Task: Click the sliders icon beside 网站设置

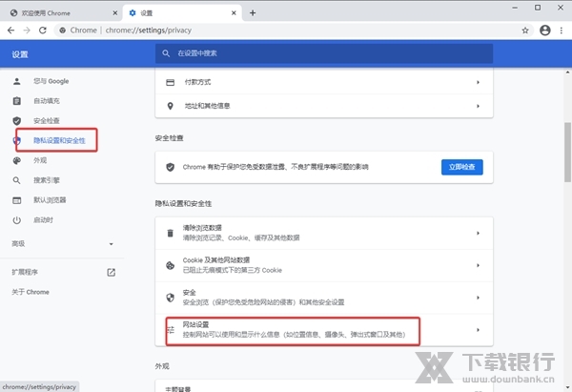Action: coord(171,330)
